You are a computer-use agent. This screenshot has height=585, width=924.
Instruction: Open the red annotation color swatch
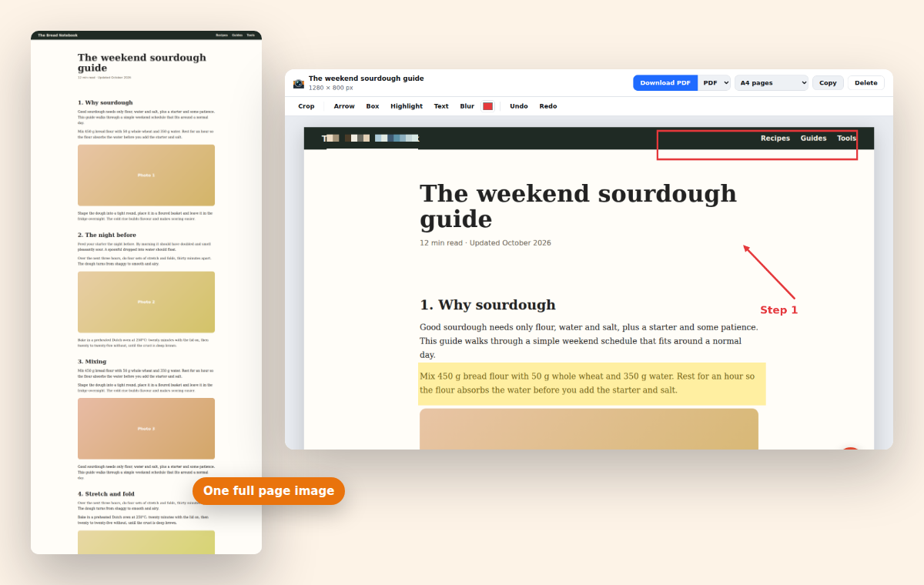pos(487,106)
